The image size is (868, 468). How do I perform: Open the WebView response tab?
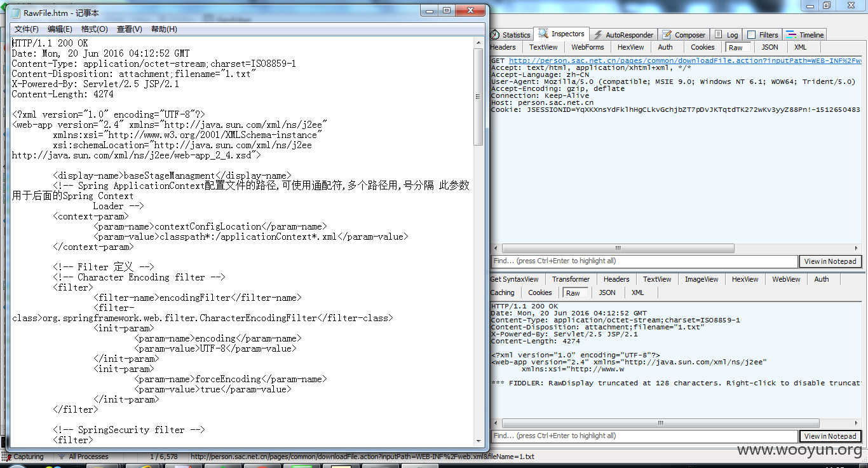click(786, 279)
